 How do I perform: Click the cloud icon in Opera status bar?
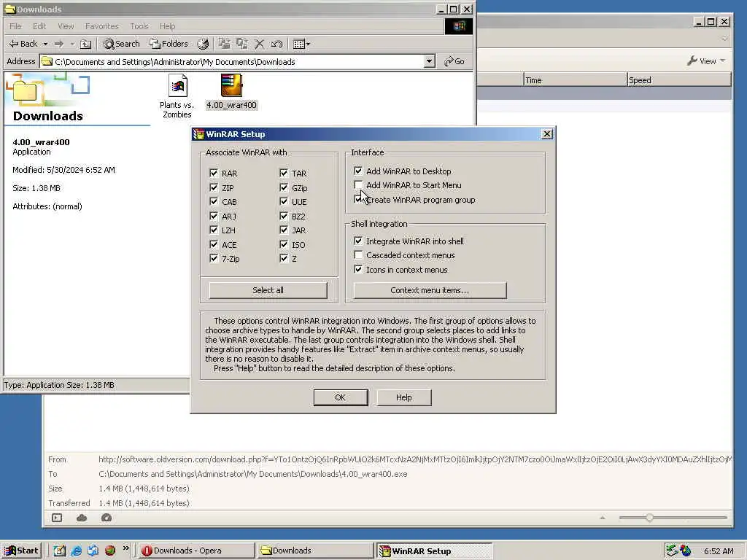coord(82,518)
